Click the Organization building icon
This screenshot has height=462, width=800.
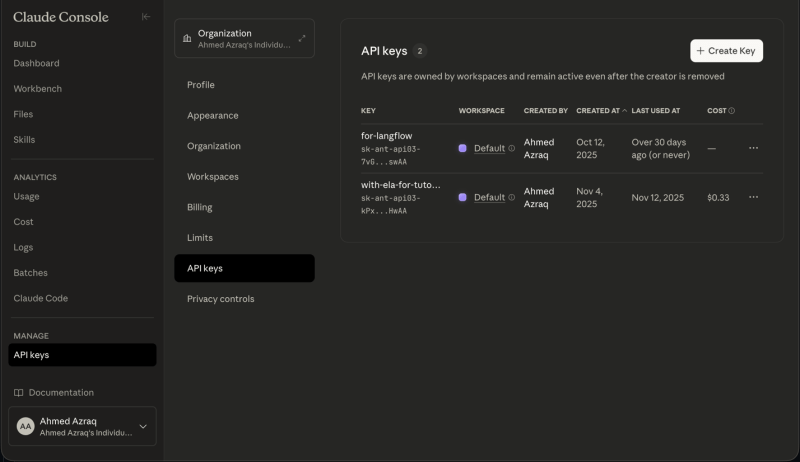[187, 38]
